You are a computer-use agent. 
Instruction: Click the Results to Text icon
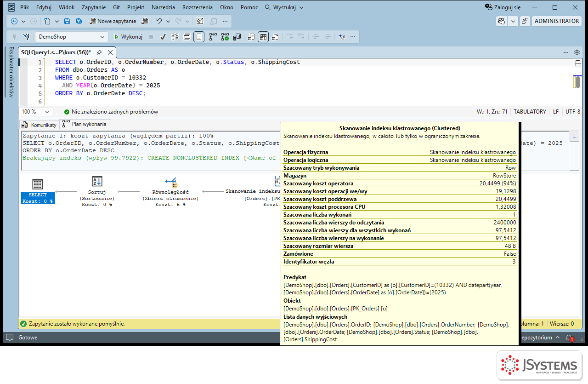tap(251, 37)
